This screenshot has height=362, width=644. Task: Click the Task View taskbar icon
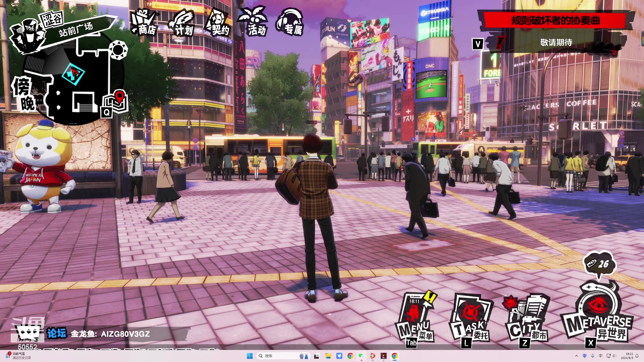pyautogui.click(x=317, y=356)
